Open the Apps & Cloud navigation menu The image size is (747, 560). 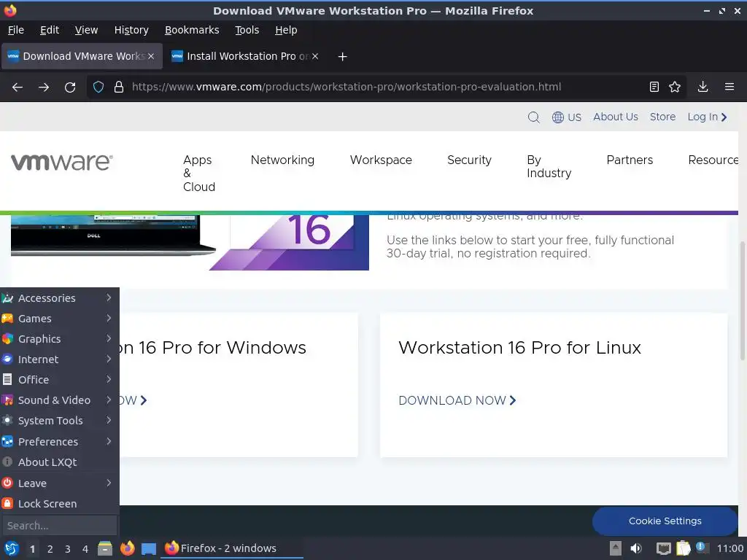199,174
